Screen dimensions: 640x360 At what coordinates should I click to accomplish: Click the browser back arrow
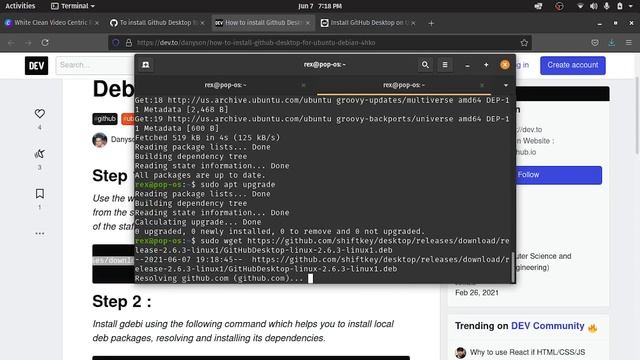click(11, 42)
